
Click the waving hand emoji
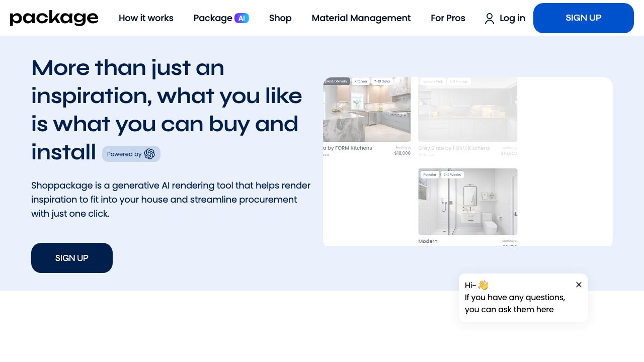pos(483,285)
